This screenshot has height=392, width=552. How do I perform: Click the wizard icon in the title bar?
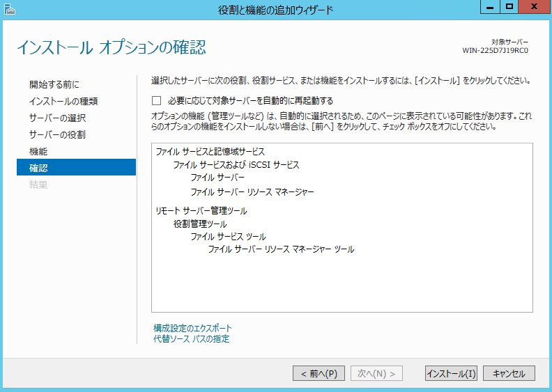(8, 9)
